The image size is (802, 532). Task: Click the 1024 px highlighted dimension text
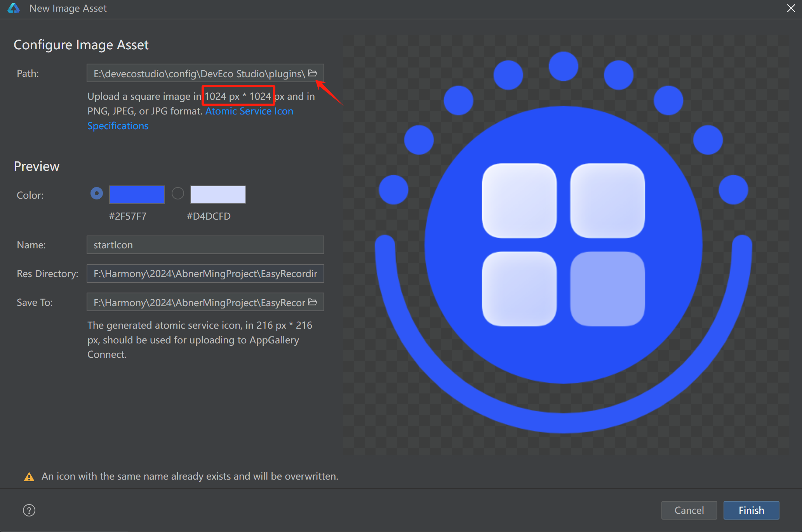pos(238,95)
